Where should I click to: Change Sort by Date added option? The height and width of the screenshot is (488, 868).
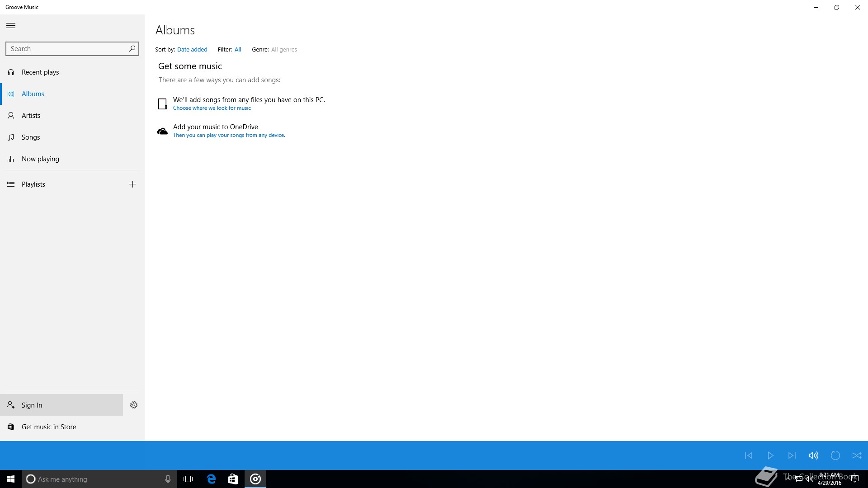pyautogui.click(x=192, y=50)
